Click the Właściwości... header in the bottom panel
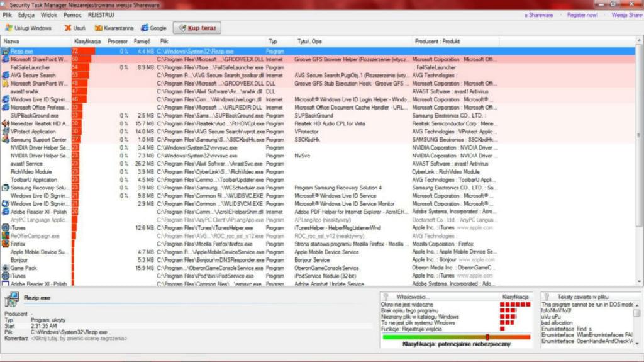The image size is (644, 362). point(411,297)
